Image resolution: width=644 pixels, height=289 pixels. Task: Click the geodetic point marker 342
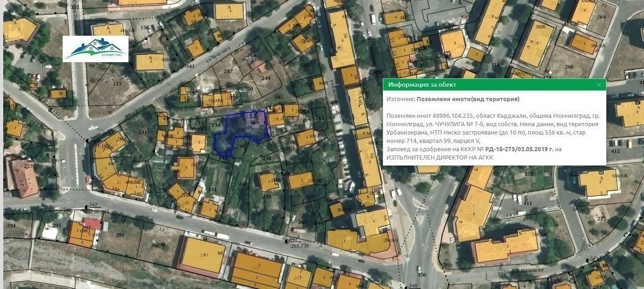point(87,207)
